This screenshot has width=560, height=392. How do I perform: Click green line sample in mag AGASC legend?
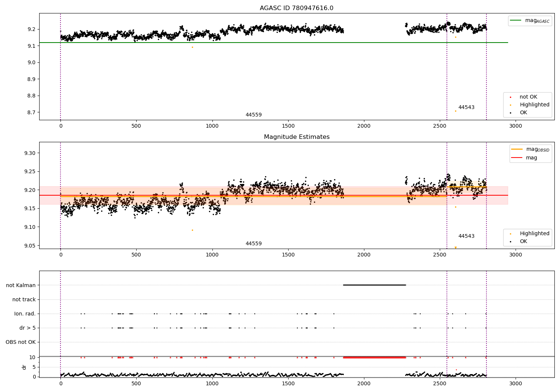[x=516, y=21]
